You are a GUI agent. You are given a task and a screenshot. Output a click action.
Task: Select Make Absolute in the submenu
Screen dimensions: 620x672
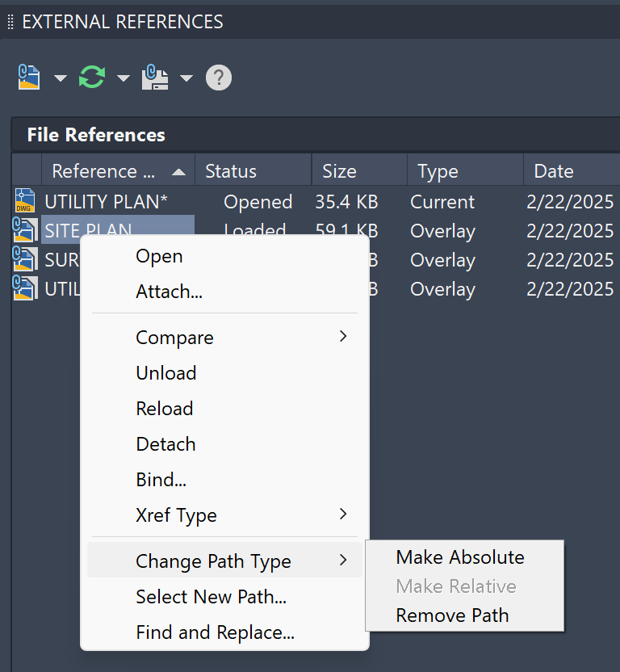(x=459, y=557)
